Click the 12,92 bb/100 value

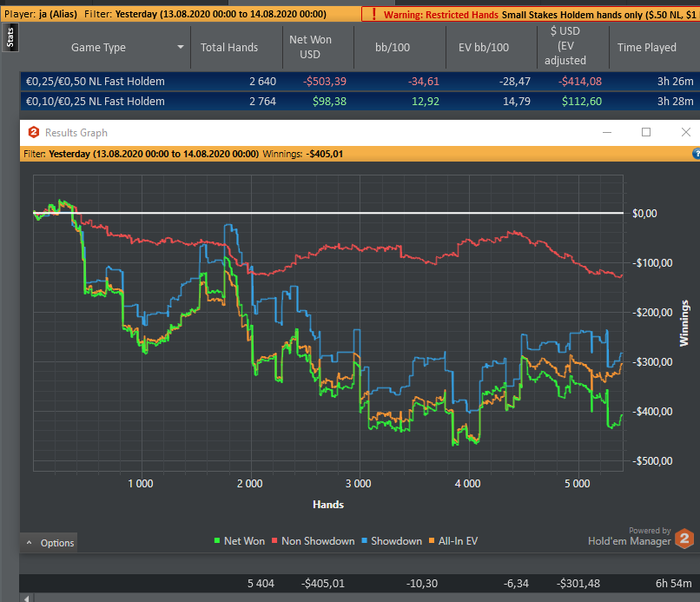tap(425, 101)
